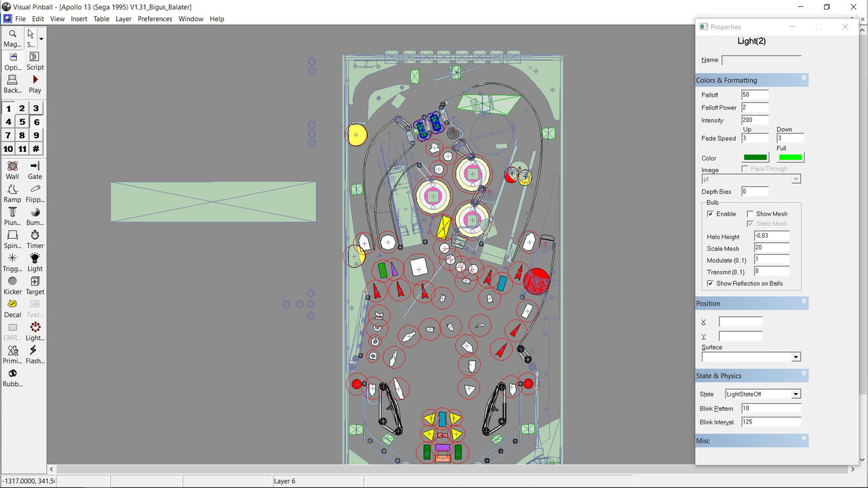Select the Ramp tool
868x488 pixels.
tap(12, 193)
